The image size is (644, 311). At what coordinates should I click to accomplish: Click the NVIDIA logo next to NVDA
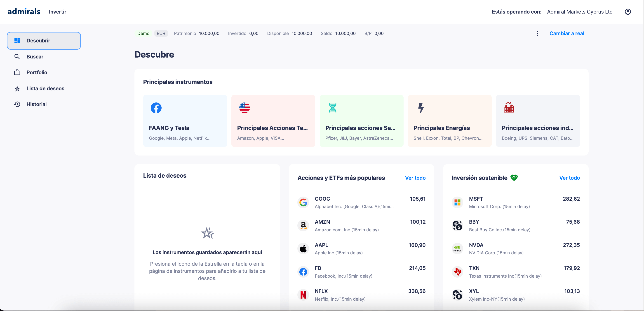(458, 249)
